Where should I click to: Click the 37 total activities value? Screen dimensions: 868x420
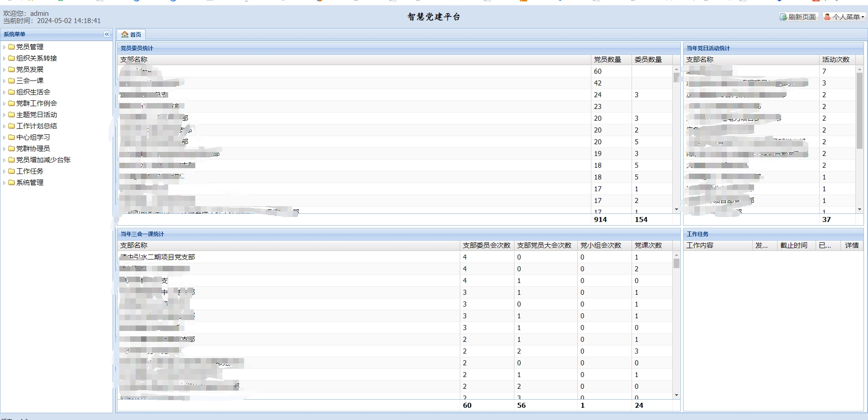(826, 220)
